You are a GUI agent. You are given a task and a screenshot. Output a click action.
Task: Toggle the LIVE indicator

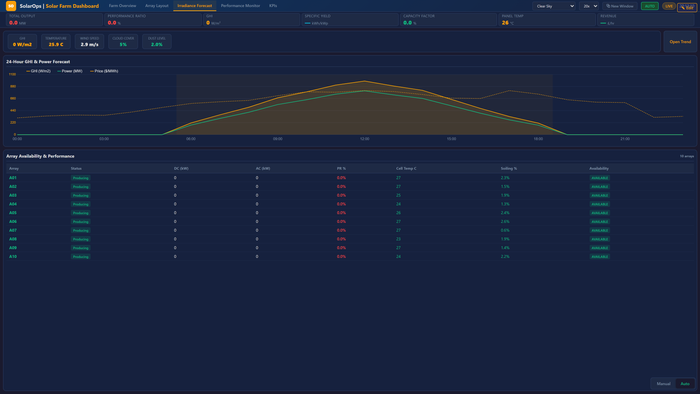668,6
